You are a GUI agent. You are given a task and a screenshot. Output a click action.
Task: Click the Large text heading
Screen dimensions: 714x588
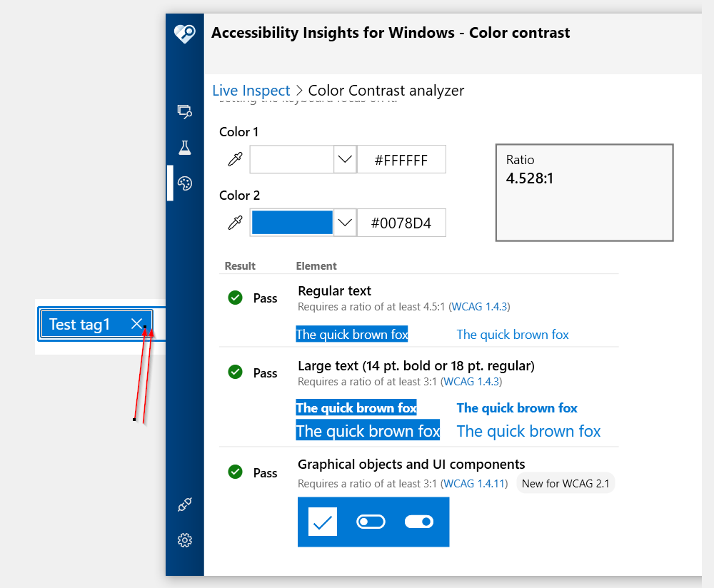416,366
